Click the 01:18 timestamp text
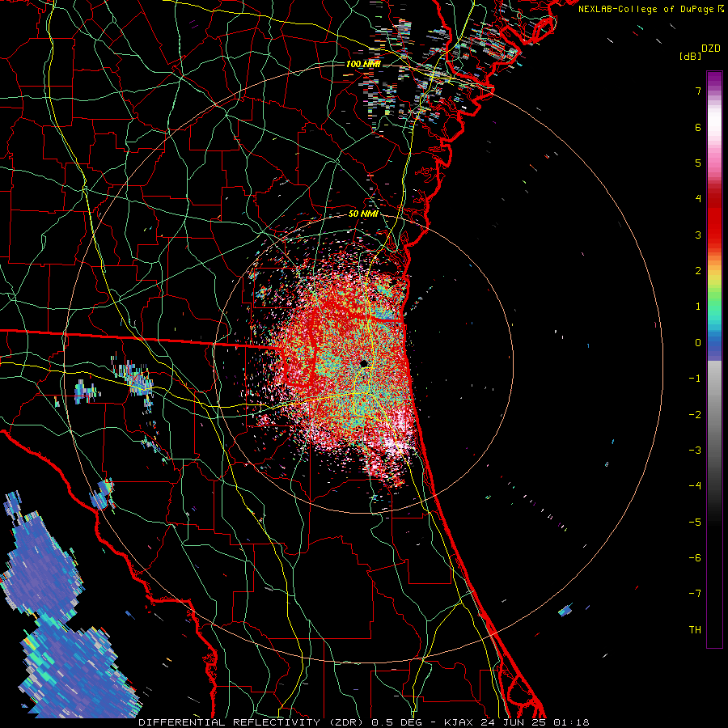This screenshot has height=728, width=728. 572,722
